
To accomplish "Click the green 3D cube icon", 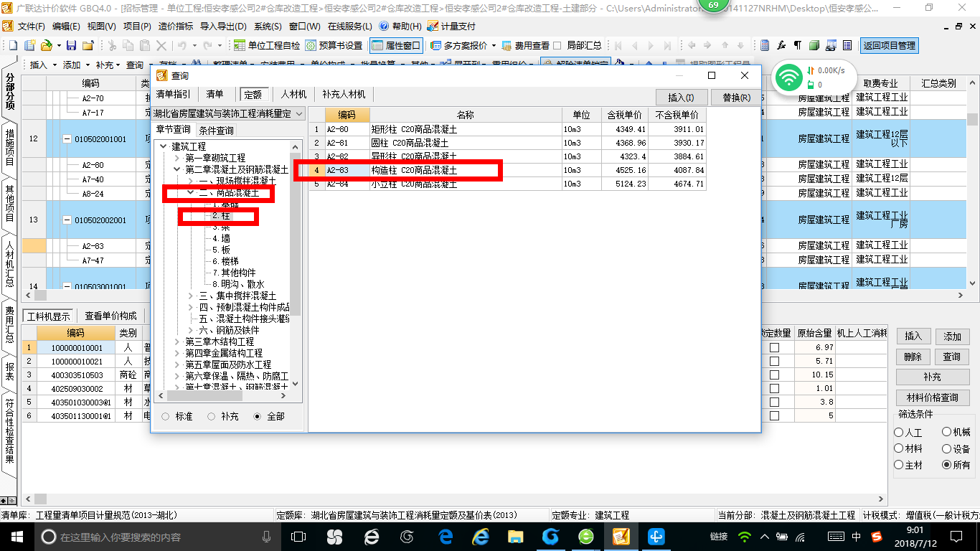I will [814, 45].
